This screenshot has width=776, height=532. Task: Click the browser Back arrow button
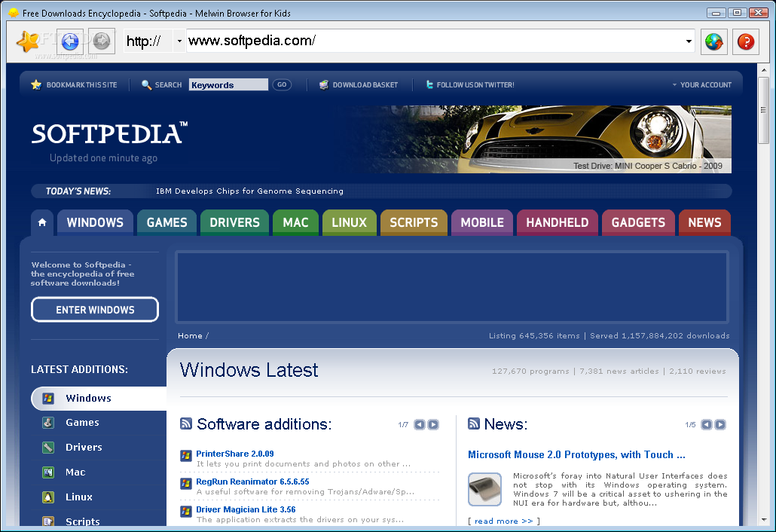click(70, 41)
